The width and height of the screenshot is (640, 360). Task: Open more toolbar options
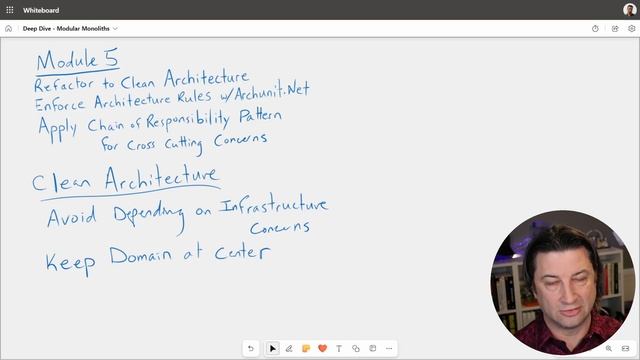(389, 348)
